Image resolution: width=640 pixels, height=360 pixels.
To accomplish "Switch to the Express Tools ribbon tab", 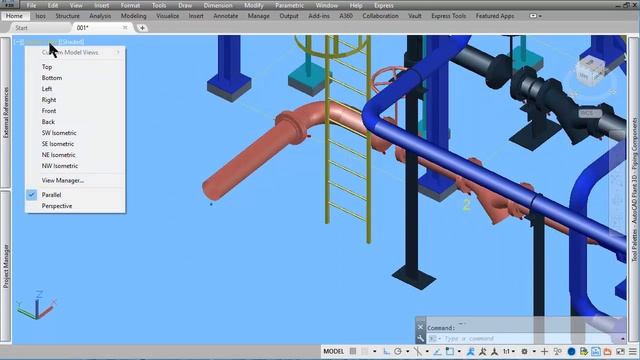I will [449, 16].
